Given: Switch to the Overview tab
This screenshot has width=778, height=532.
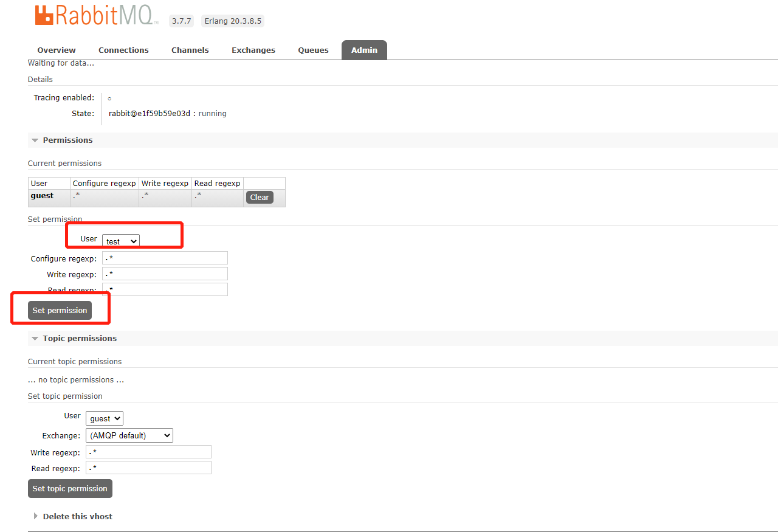Looking at the screenshot, I should pyautogui.click(x=56, y=50).
